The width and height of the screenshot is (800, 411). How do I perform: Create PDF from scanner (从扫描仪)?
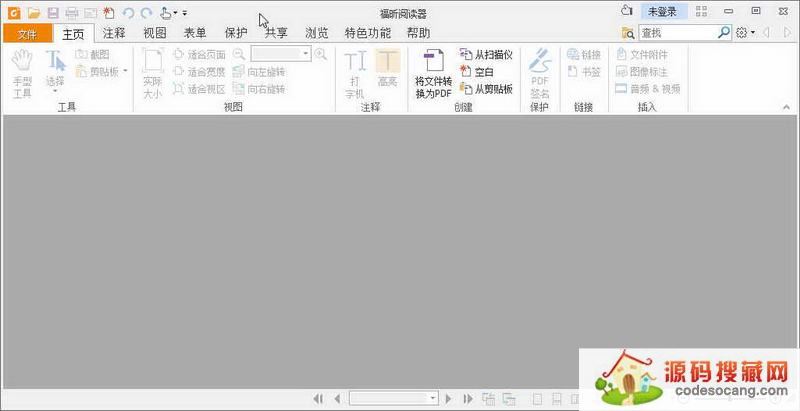pos(487,53)
